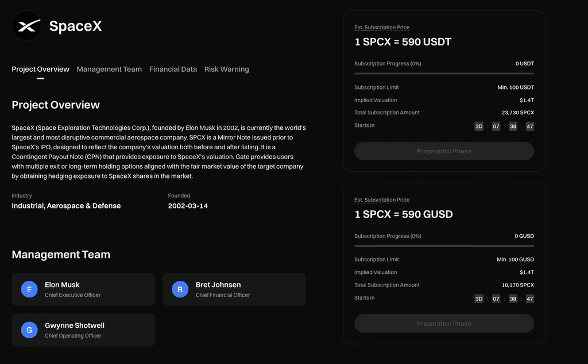Click the GUSD subscription progress bar
This screenshot has height=364, width=588.
click(444, 246)
